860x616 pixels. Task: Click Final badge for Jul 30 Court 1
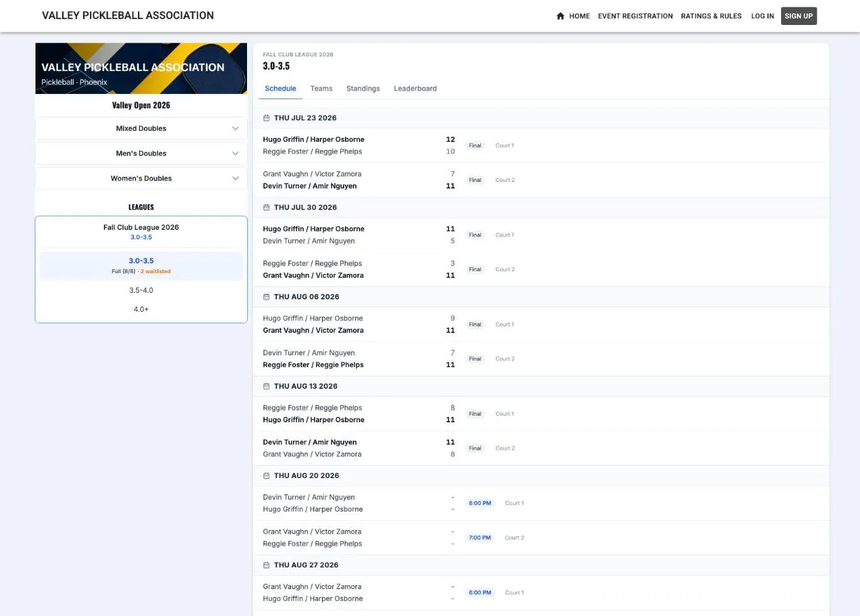pos(475,235)
